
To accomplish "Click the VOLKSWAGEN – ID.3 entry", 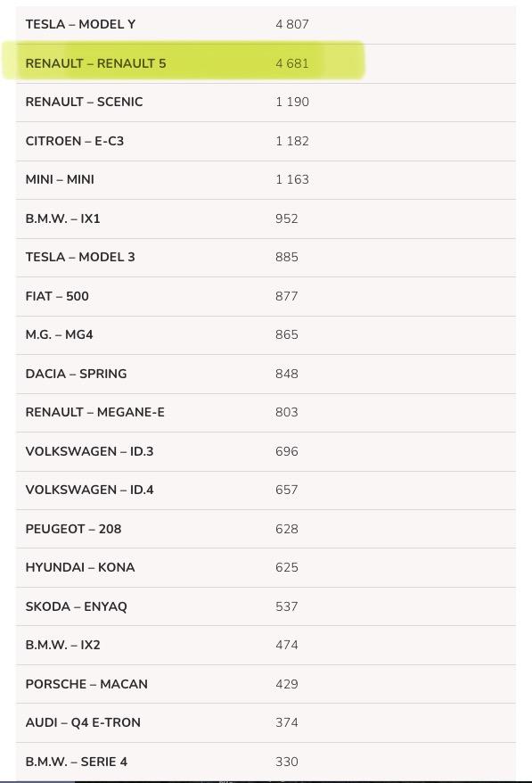I will [266, 451].
